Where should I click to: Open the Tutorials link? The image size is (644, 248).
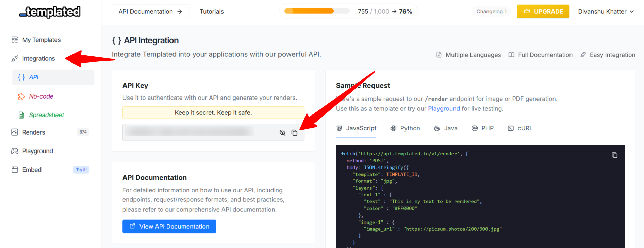pyautogui.click(x=212, y=12)
